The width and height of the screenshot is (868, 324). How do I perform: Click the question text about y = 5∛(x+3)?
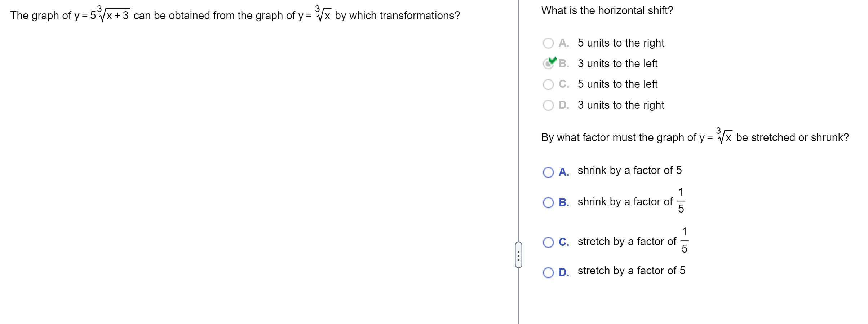(x=235, y=14)
